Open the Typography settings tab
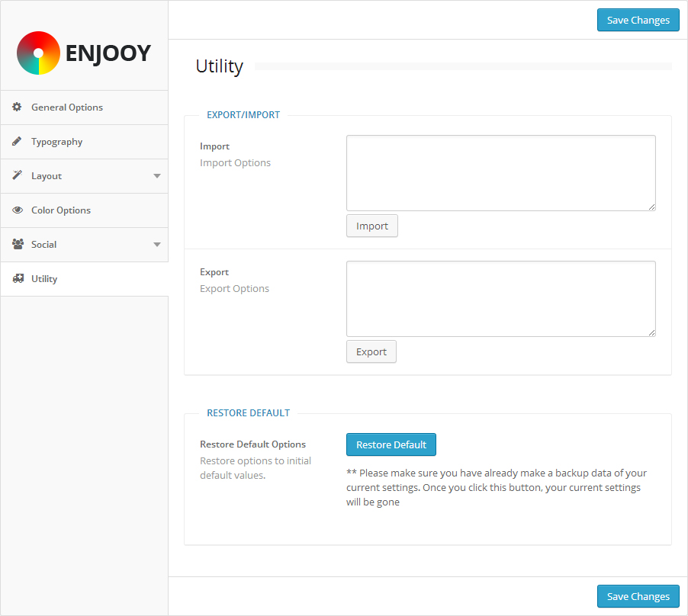This screenshot has width=688, height=616. click(57, 142)
